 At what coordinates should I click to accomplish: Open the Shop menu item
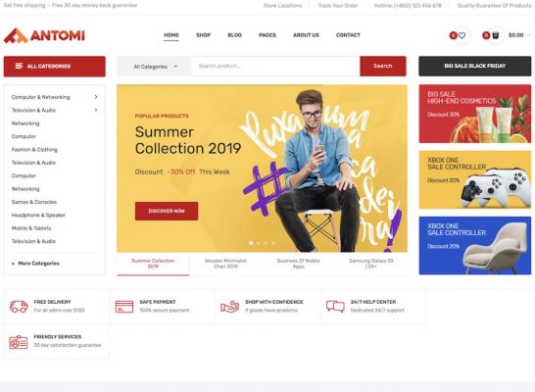pyautogui.click(x=204, y=35)
